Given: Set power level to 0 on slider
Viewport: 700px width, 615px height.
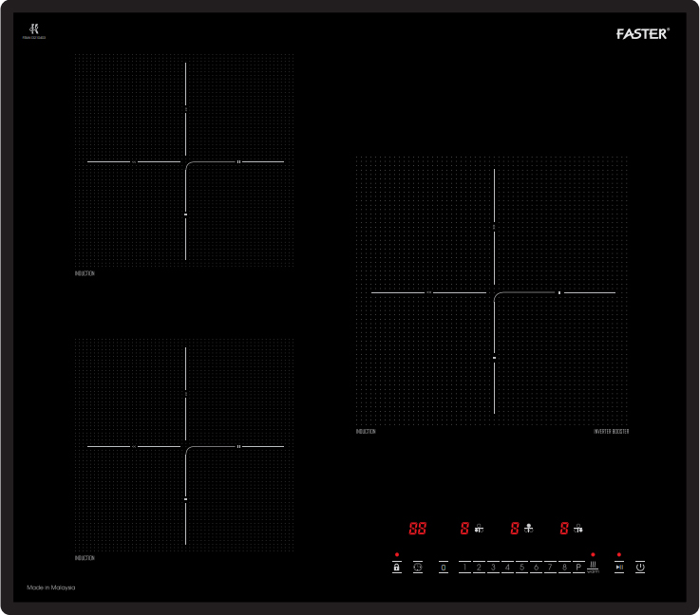Looking at the screenshot, I should click(x=444, y=568).
